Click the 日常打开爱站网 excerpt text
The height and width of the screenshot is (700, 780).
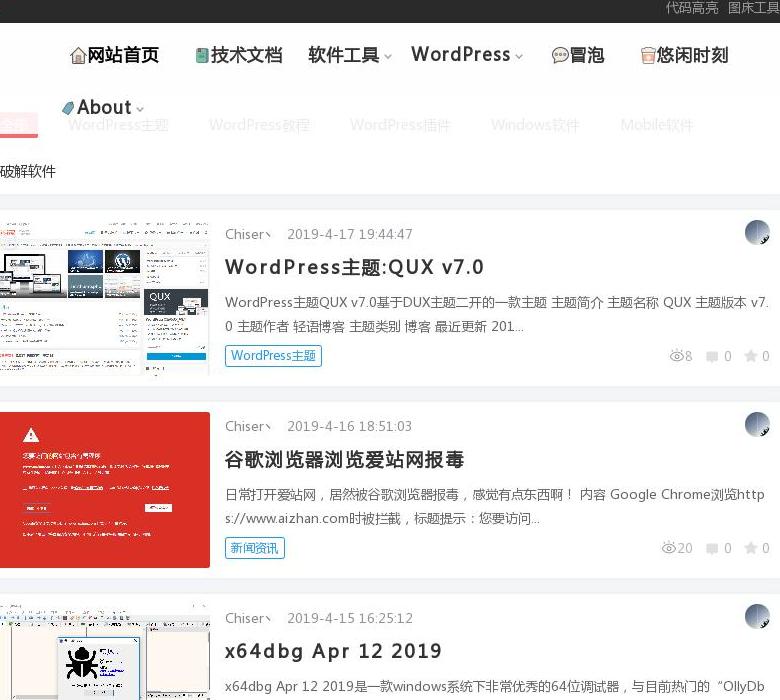point(495,506)
